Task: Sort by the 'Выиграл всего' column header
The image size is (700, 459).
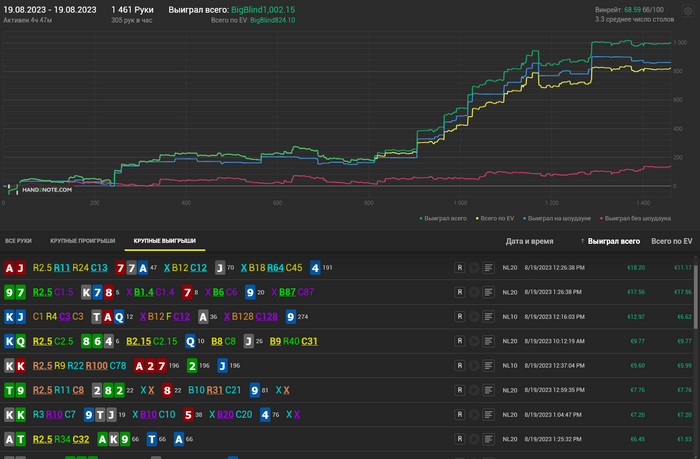Action: click(x=614, y=241)
